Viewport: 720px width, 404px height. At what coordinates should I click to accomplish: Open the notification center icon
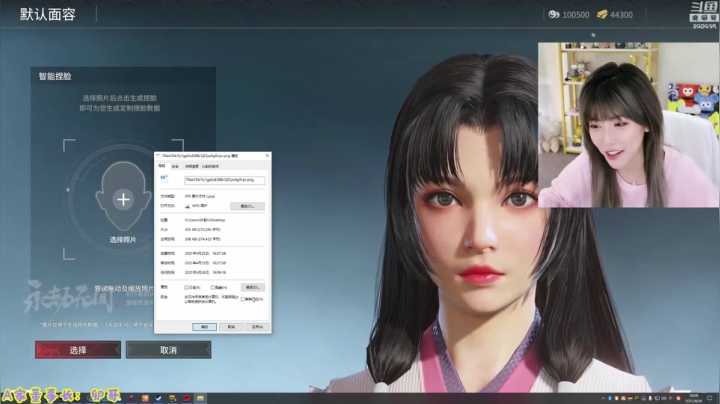point(709,398)
